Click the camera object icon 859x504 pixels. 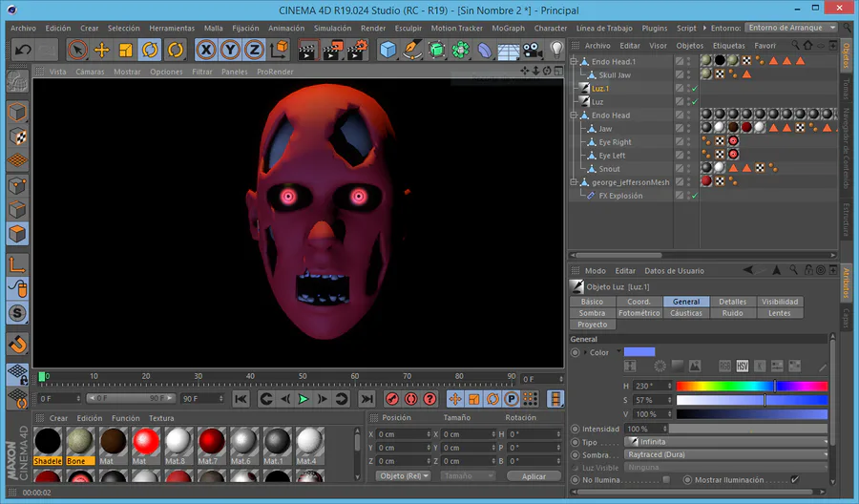[x=533, y=50]
